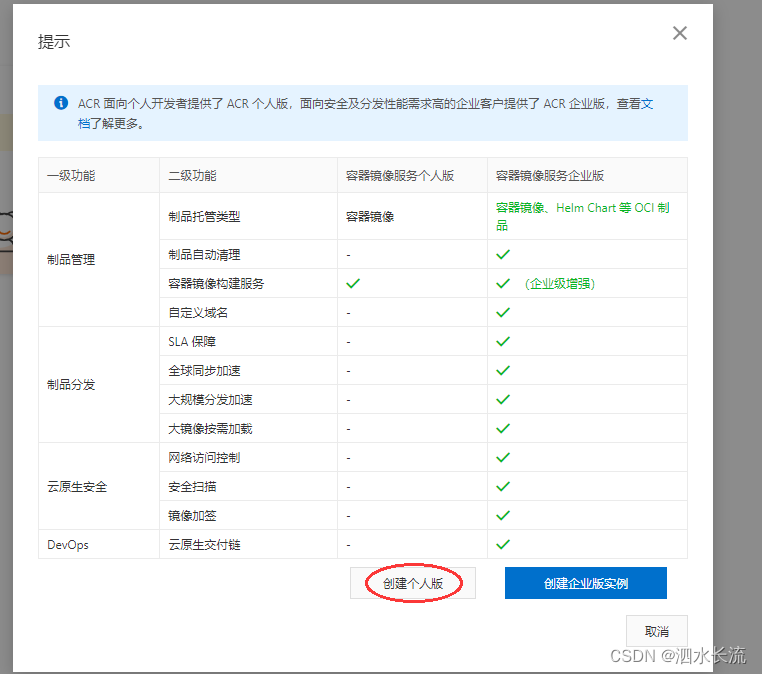Click the 云原生交付链 row label
Screen dimensions: 762x674
(x=204, y=545)
